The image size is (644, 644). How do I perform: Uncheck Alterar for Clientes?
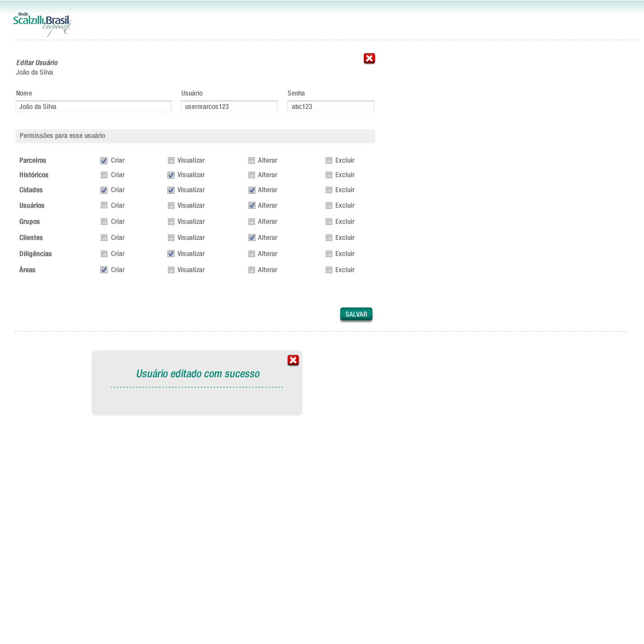coord(252,238)
